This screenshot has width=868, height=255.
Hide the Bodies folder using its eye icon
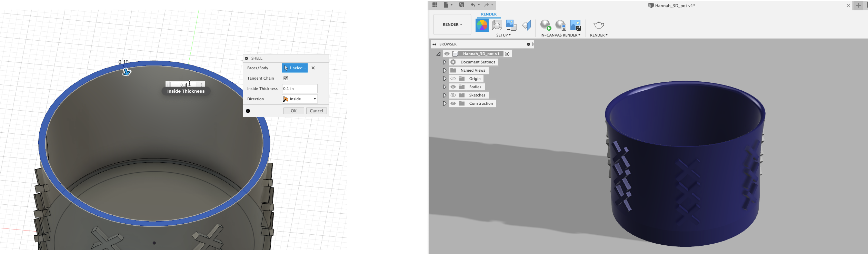coord(453,87)
